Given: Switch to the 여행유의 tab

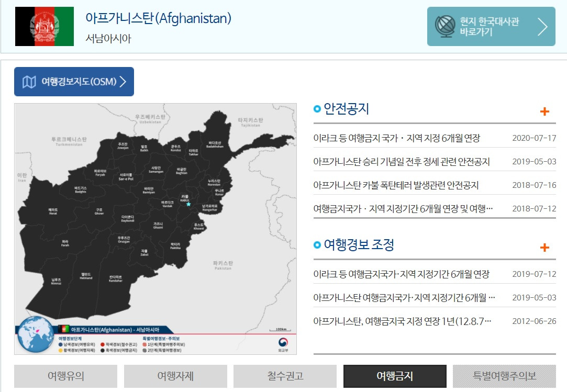Looking at the screenshot, I should tap(65, 376).
